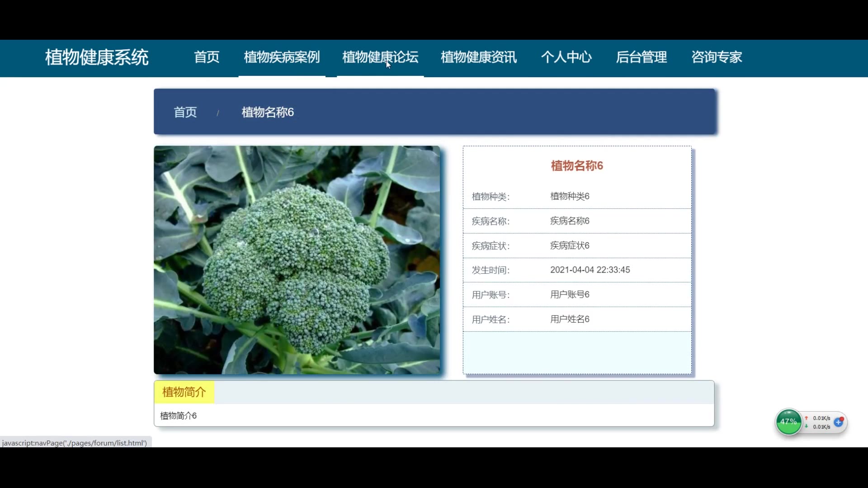The width and height of the screenshot is (868, 488).
Task: Click the green 47% memory ball
Action: (788, 422)
